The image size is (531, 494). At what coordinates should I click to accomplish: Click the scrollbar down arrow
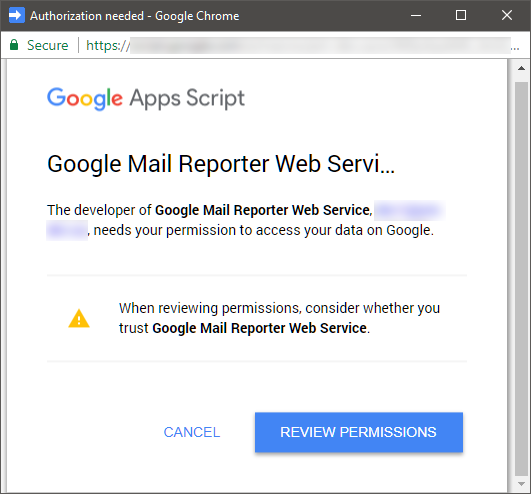(522, 484)
